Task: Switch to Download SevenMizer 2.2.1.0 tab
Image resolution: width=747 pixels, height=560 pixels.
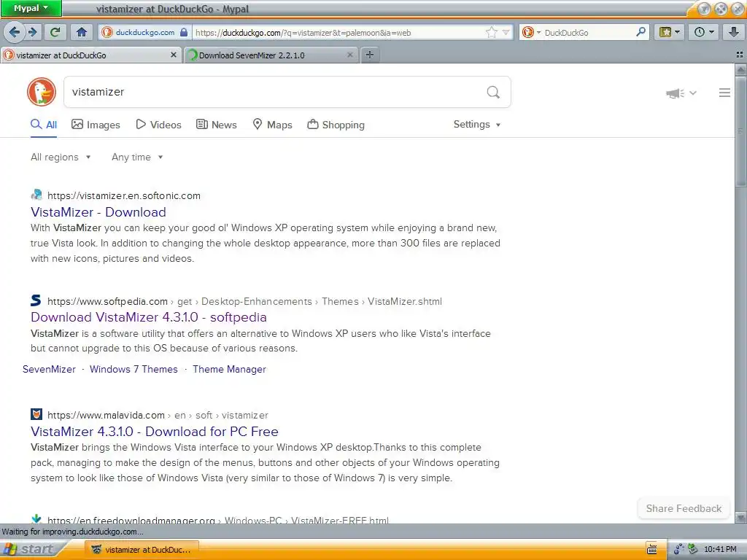Action: click(271, 55)
